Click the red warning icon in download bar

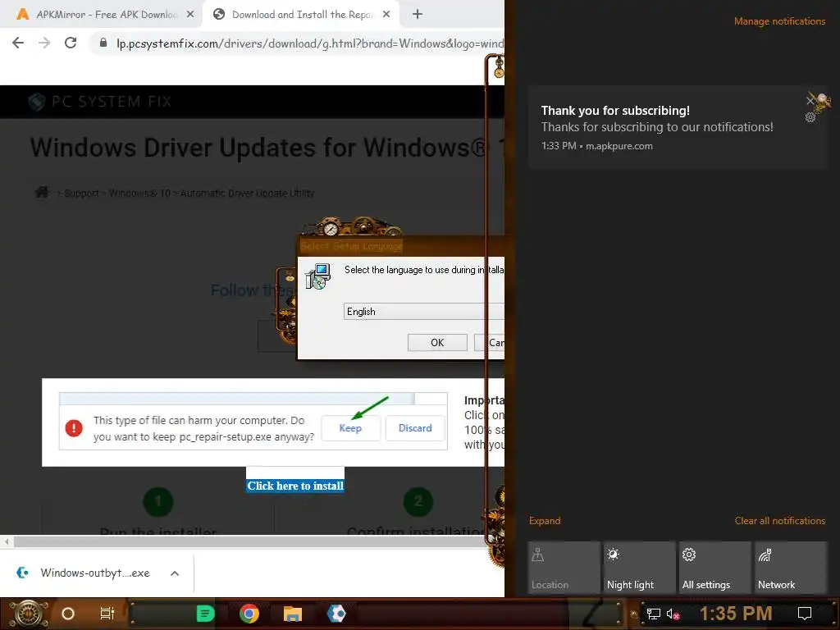[x=74, y=428]
